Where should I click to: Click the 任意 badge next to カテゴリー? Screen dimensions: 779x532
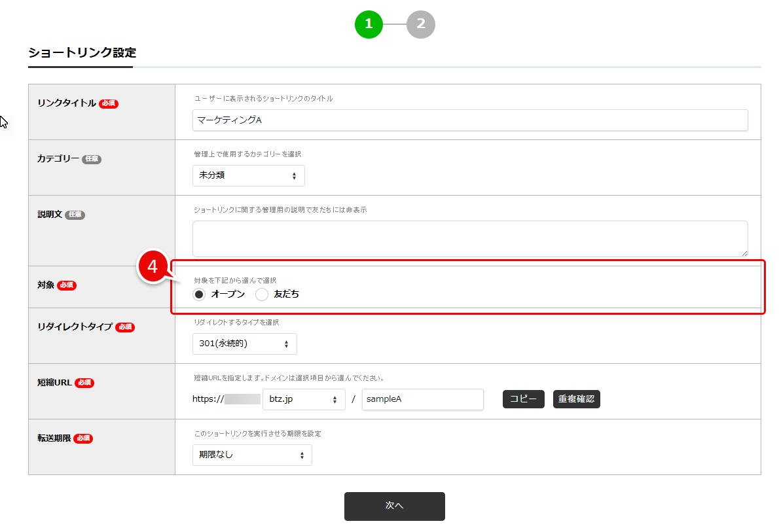92,159
